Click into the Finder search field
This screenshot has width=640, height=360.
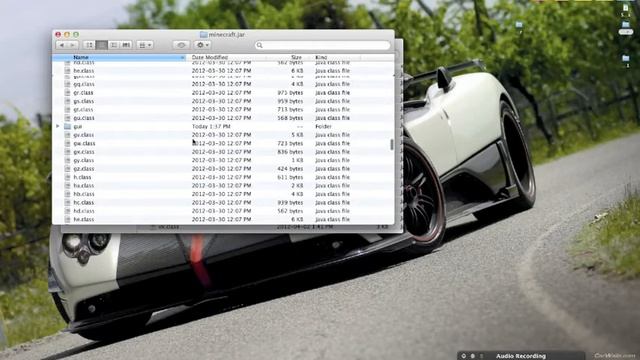[x=322, y=45]
